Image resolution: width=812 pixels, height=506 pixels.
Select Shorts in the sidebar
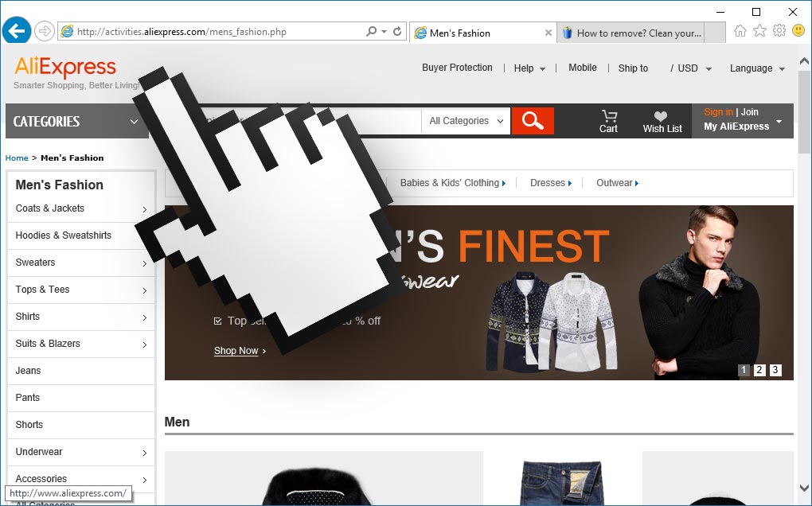pos(29,424)
